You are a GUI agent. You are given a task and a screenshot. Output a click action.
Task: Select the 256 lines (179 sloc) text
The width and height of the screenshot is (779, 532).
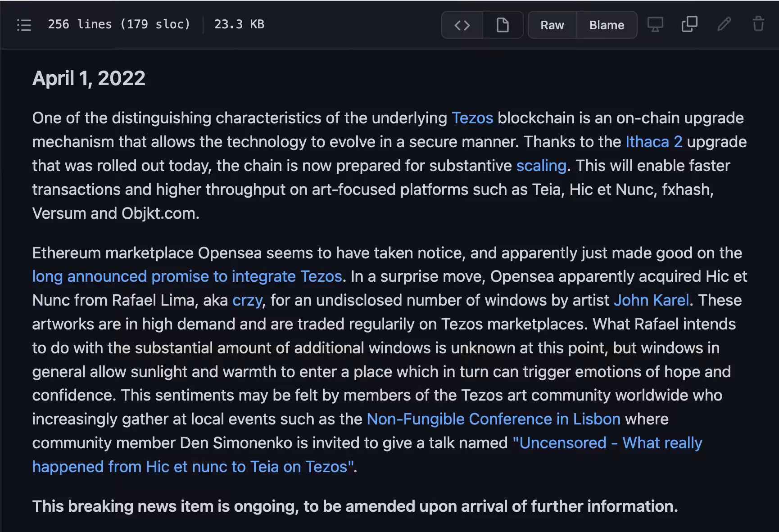(119, 24)
